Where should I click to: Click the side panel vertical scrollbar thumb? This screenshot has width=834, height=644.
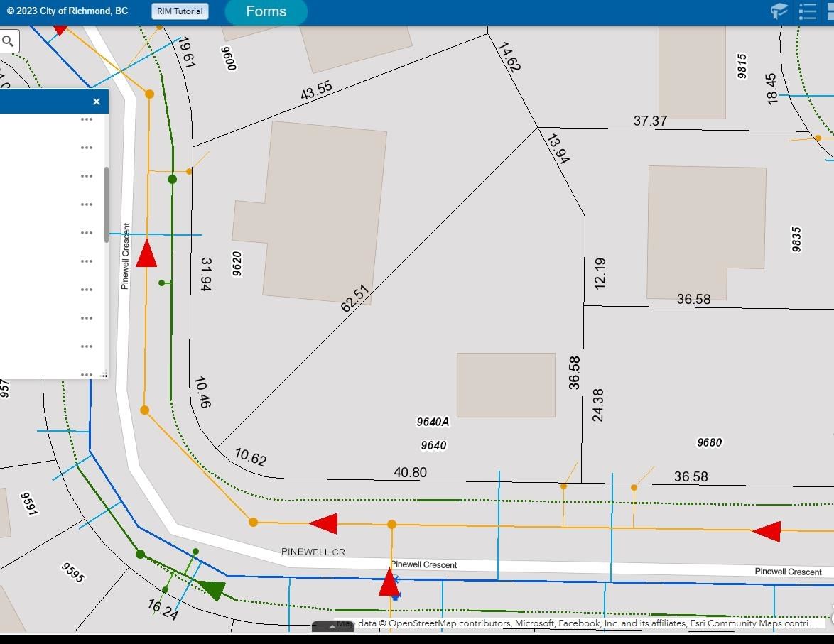[107, 204]
